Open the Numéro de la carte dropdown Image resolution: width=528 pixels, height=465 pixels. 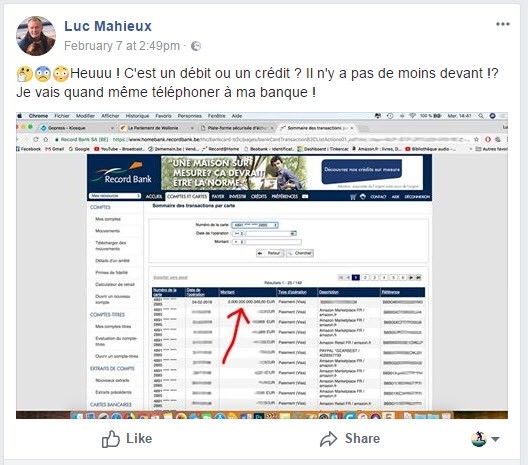click(255, 225)
